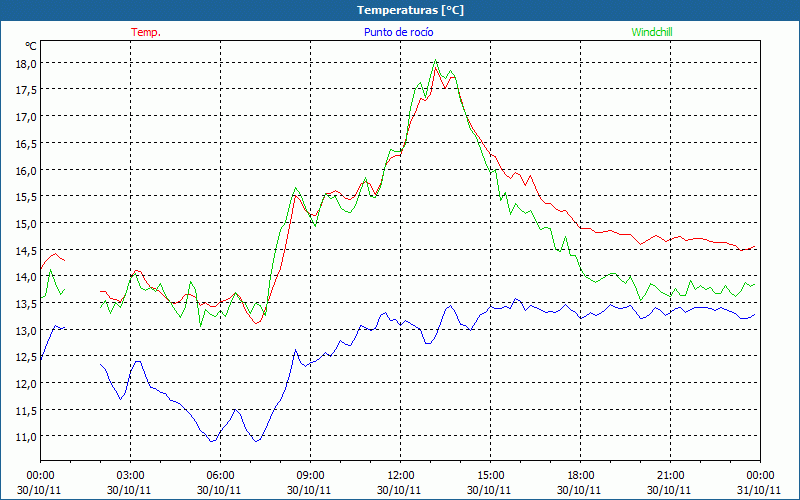Screen dimensions: 800x500
Task: Click the red Temp. legend label
Action: (146, 32)
